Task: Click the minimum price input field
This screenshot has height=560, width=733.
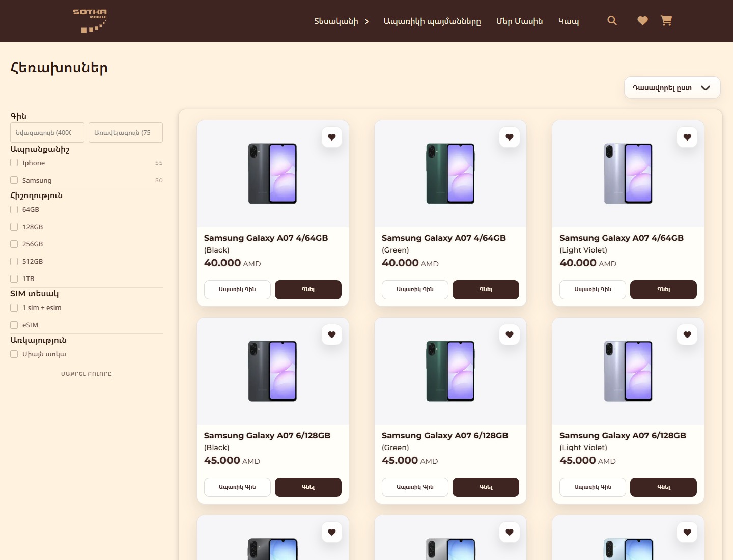Action: tap(47, 132)
